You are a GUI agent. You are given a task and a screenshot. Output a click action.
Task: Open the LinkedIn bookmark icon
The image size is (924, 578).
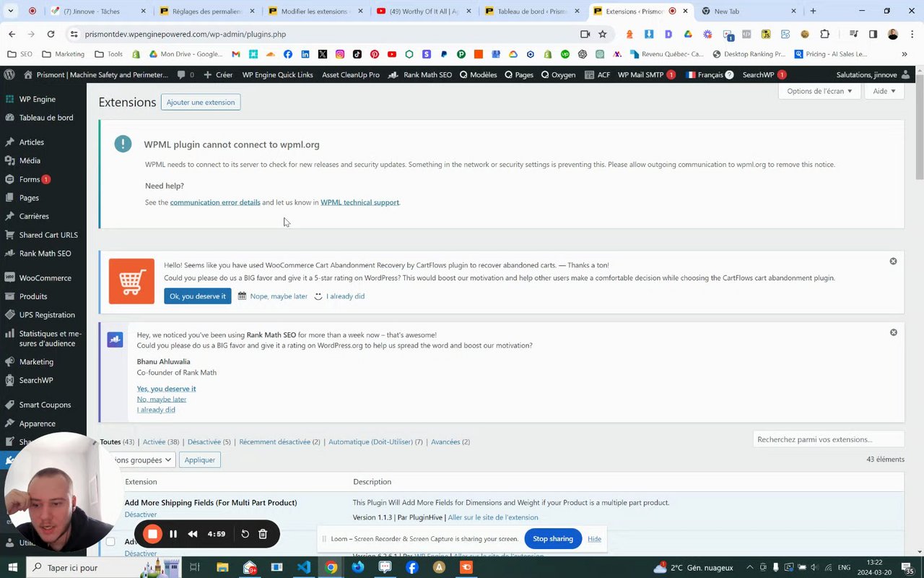pyautogui.click(x=305, y=54)
